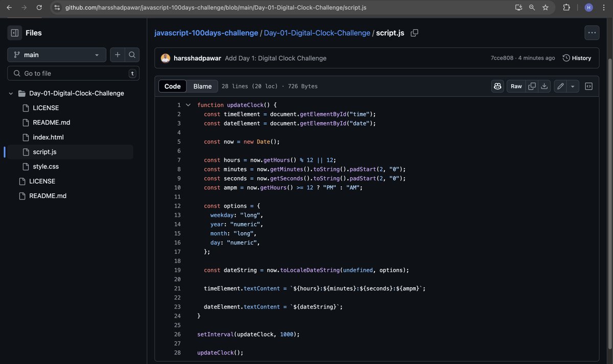Open the zoom magnifier icon in address bar
This screenshot has height=364, width=613.
pos(532,8)
